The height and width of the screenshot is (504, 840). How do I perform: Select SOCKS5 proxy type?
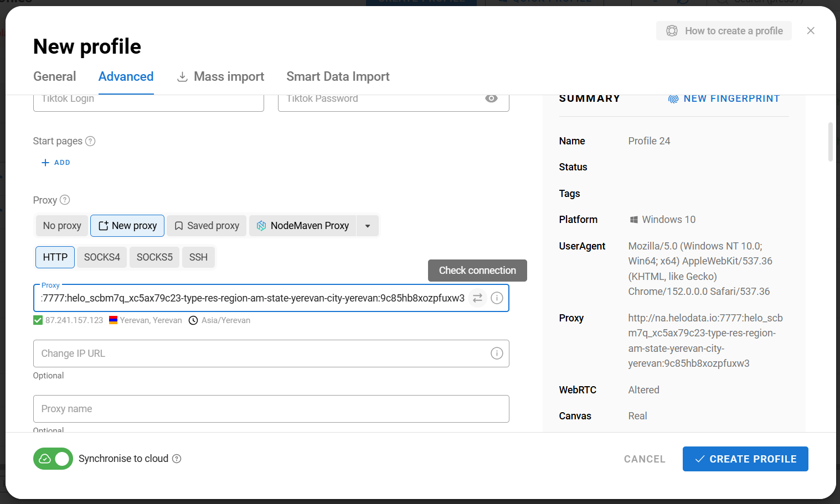pos(154,257)
